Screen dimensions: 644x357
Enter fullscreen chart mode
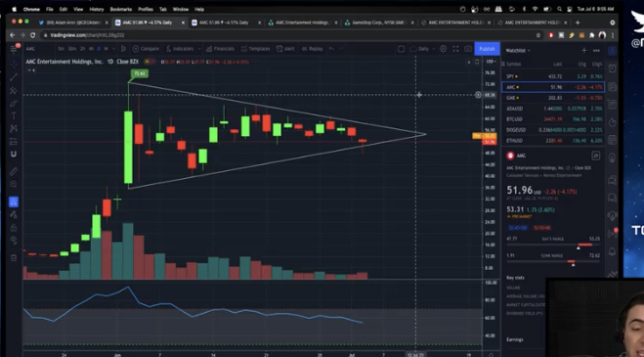455,49
